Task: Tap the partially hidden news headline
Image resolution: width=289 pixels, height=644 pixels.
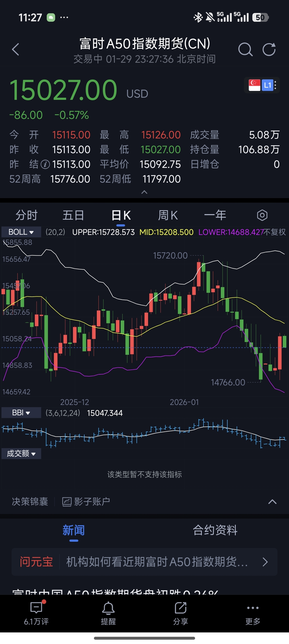Action: click(x=115, y=591)
